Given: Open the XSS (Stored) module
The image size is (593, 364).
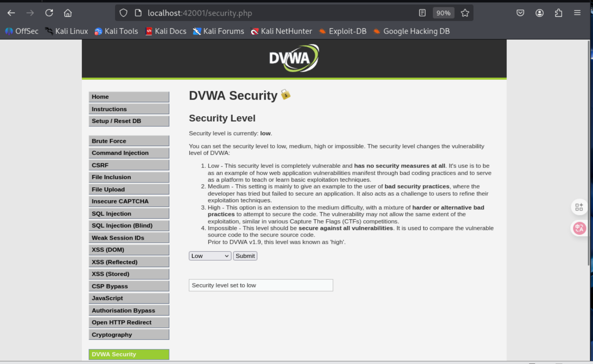Looking at the screenshot, I should point(129,274).
